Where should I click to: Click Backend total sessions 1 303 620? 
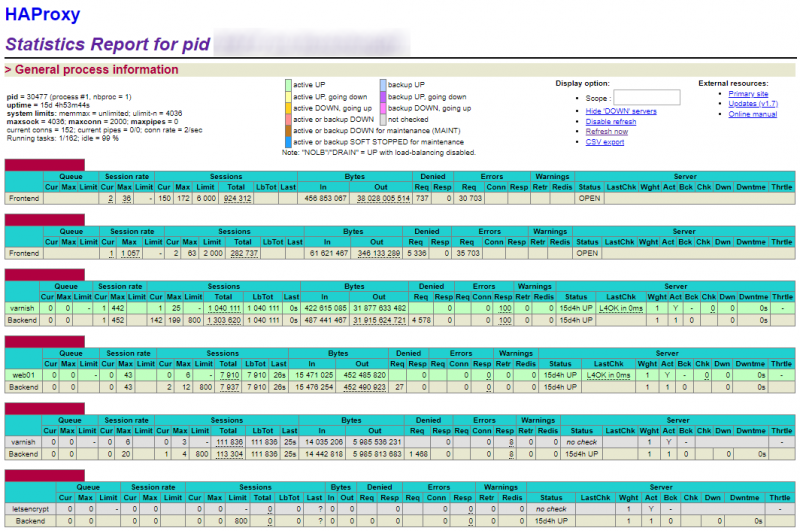coord(224,320)
